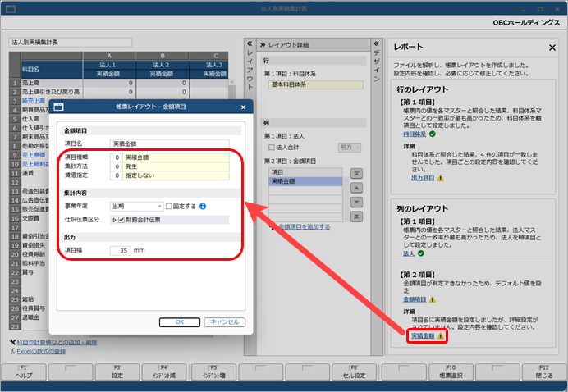This screenshot has width=568, height=392.
Task: Click the F3 設定 function key
Action: [117, 372]
